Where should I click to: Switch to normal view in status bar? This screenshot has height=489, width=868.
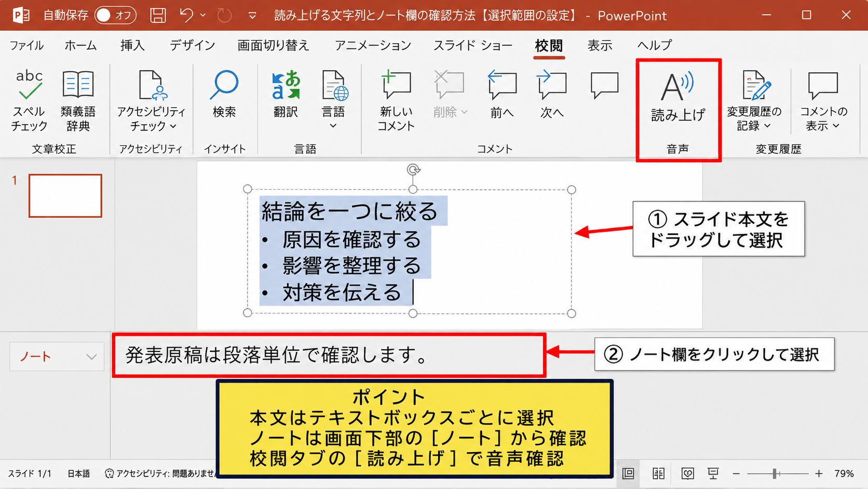[629, 473]
